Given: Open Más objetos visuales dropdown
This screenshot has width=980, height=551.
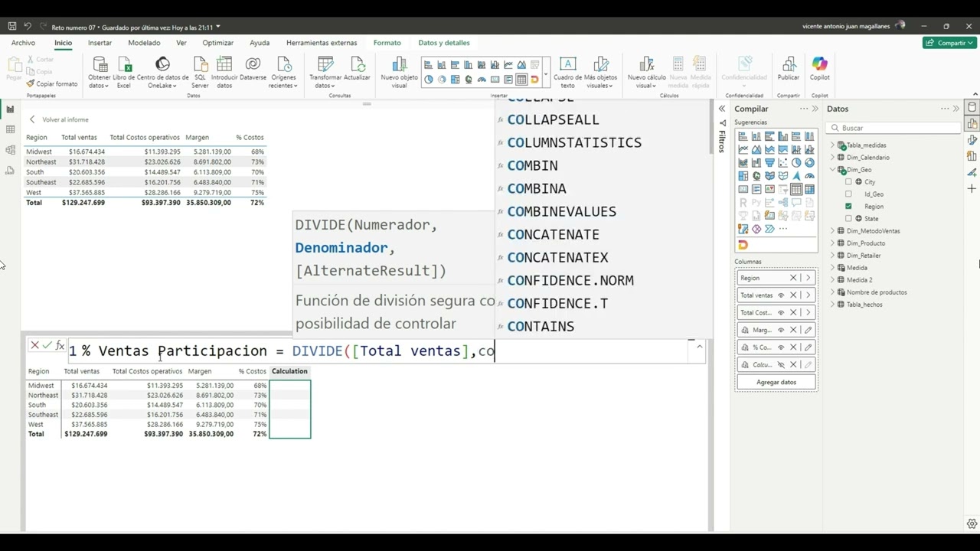Looking at the screenshot, I should coord(599,73).
